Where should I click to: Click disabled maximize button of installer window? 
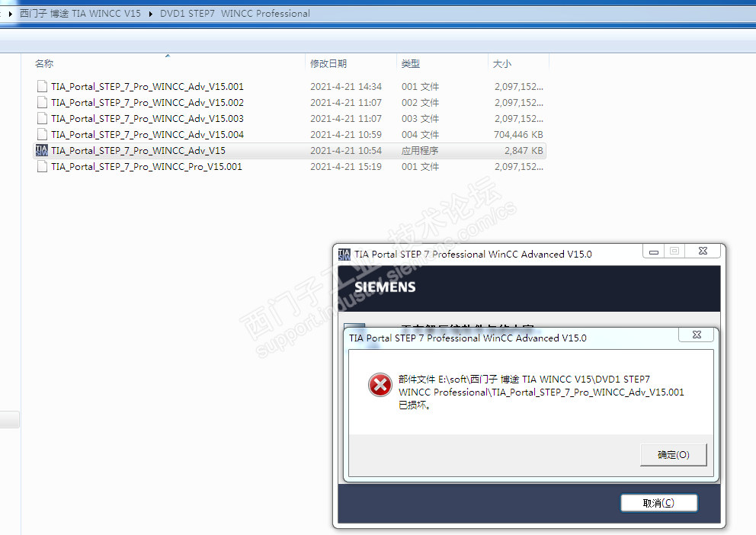[674, 251]
